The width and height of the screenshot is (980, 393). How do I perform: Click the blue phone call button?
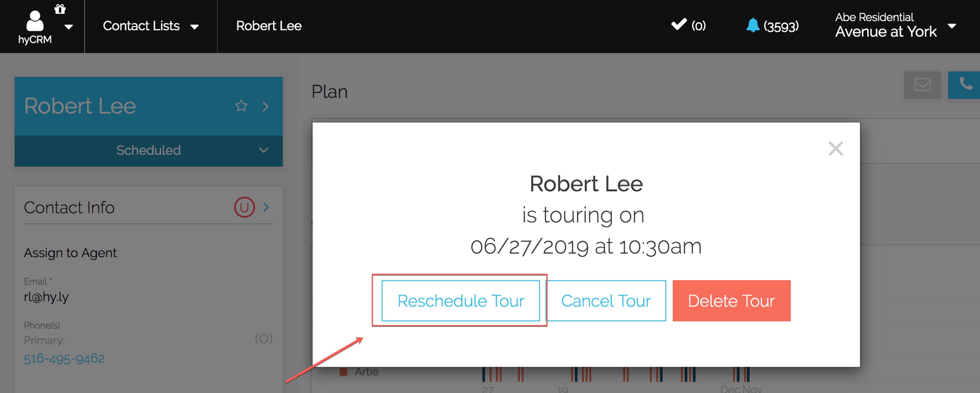tap(965, 84)
